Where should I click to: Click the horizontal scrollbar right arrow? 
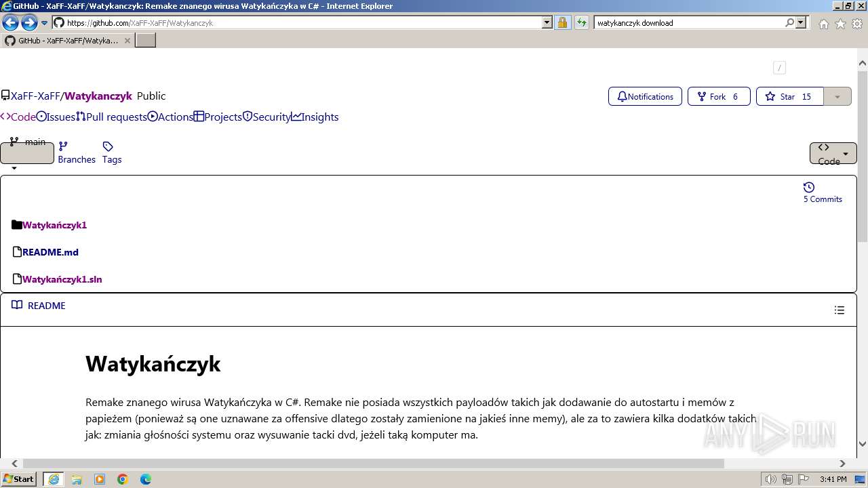tap(842, 464)
